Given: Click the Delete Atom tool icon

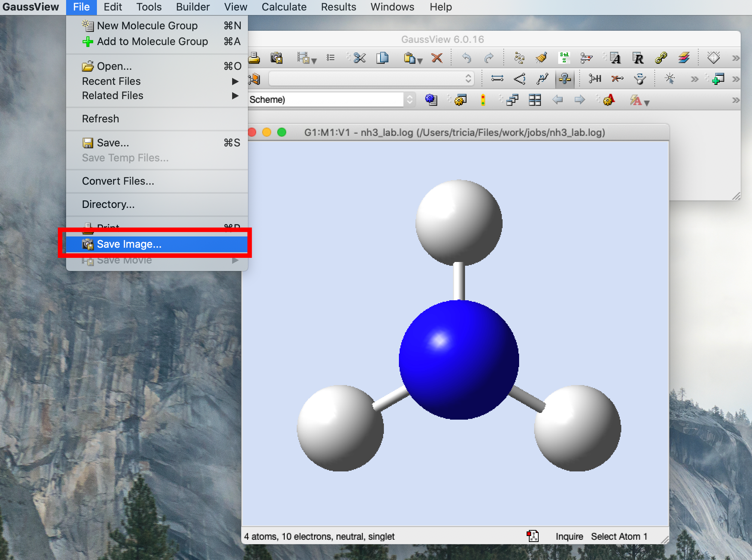Looking at the screenshot, I should coord(617,79).
